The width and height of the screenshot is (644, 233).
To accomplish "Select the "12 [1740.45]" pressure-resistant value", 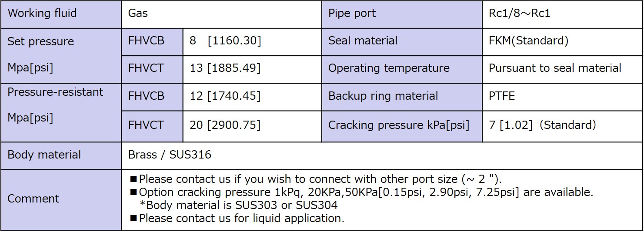I will click(x=225, y=96).
